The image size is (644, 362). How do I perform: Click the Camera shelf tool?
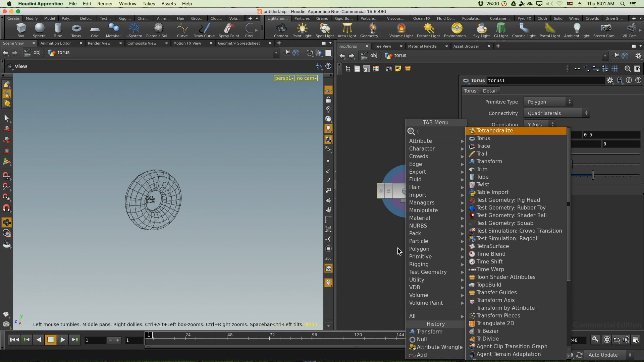point(281,30)
